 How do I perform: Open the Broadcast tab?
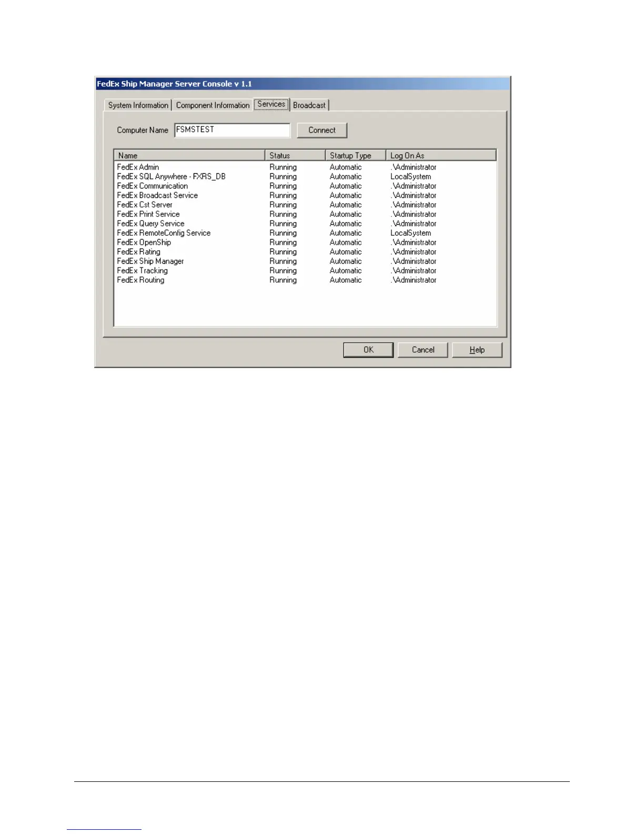coord(309,105)
